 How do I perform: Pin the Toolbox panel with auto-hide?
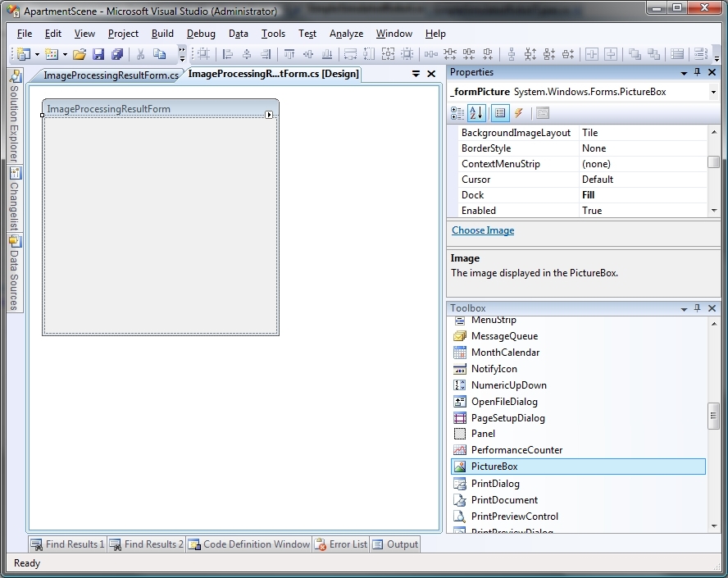(698, 308)
